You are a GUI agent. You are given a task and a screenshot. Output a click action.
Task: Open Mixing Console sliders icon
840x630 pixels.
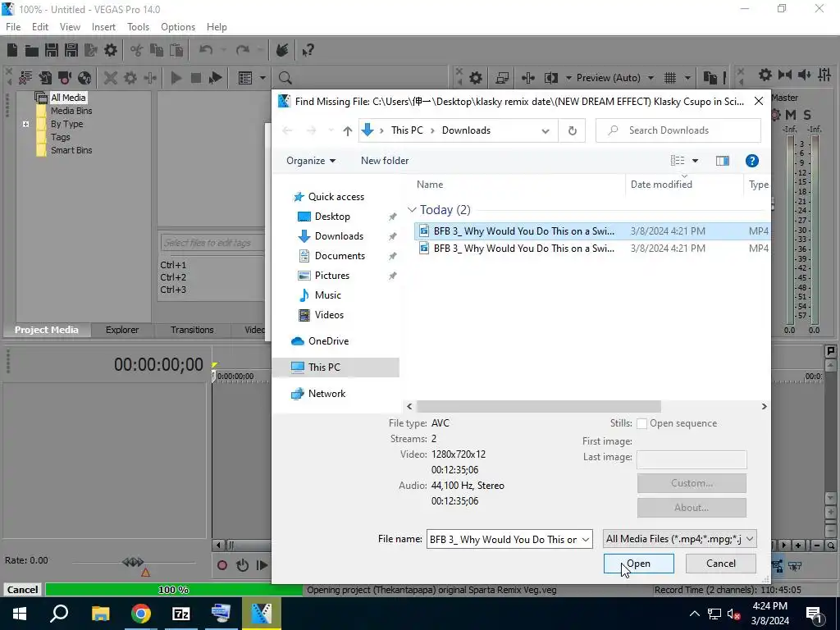pos(824,75)
